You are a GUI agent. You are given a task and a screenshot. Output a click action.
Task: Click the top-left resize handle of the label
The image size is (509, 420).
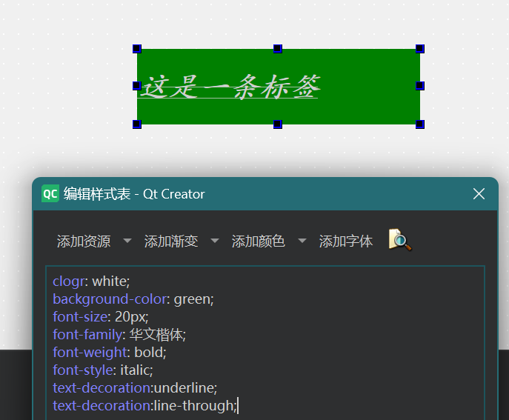137,49
